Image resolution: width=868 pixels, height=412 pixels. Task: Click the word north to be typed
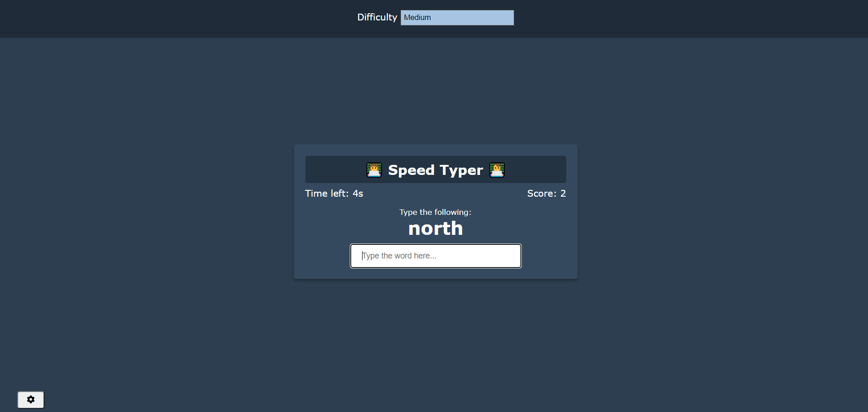435,228
